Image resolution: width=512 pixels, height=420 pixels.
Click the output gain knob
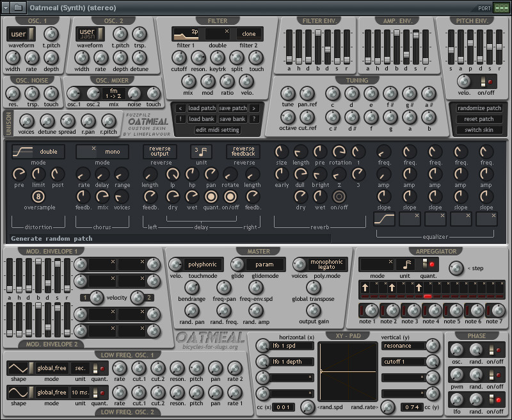(x=314, y=311)
